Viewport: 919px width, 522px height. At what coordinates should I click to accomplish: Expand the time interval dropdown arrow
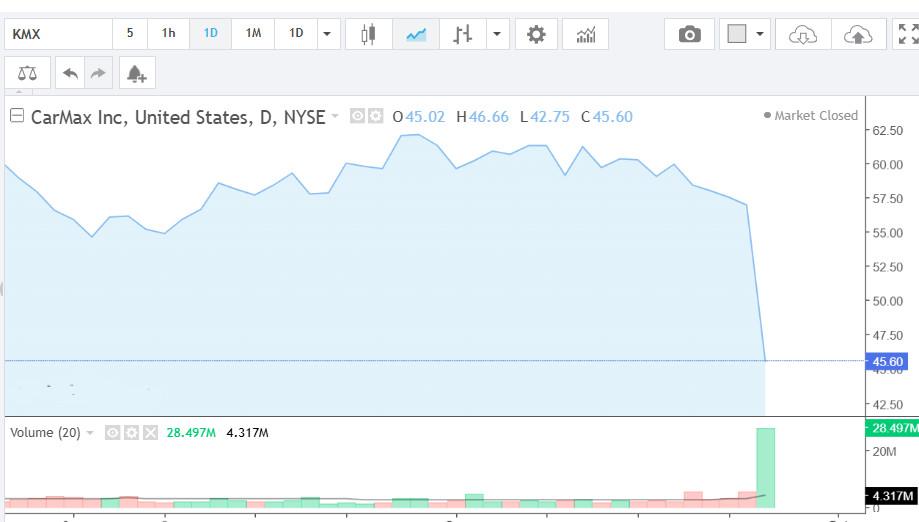click(x=328, y=35)
